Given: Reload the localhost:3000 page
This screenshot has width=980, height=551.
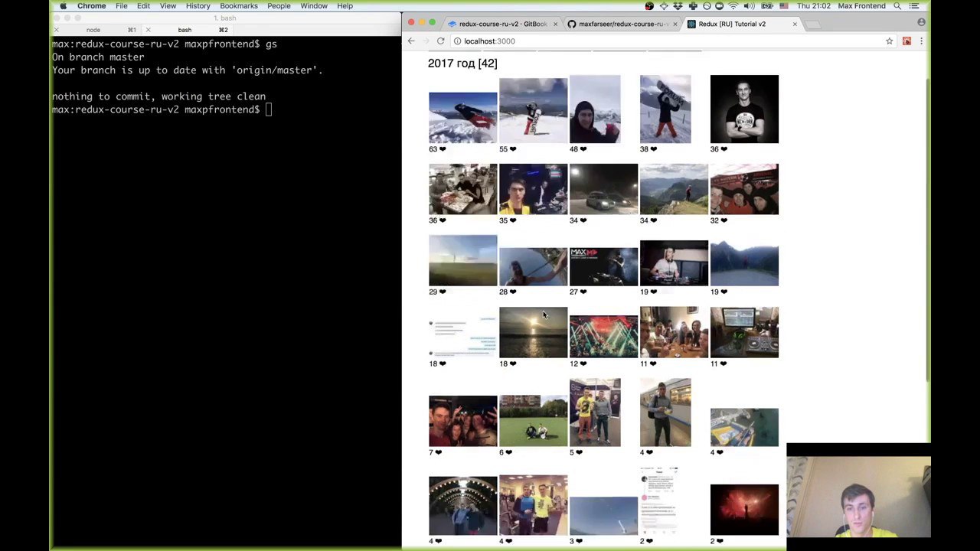Looking at the screenshot, I should (440, 41).
